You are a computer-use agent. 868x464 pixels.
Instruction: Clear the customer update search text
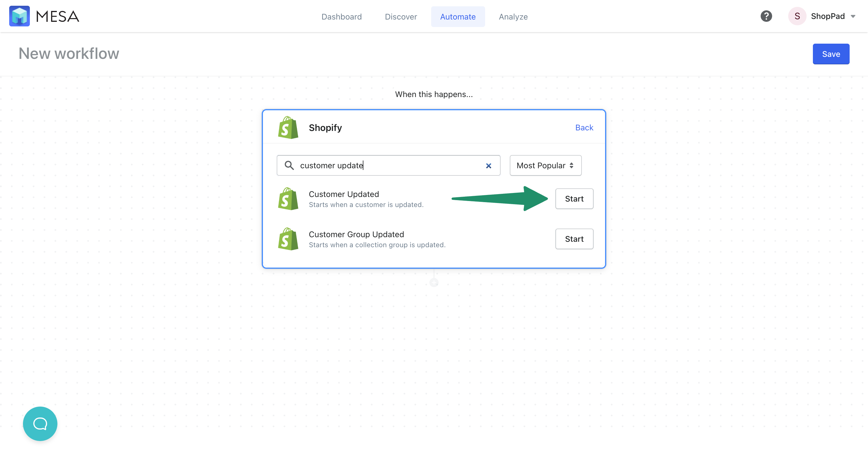(x=488, y=165)
